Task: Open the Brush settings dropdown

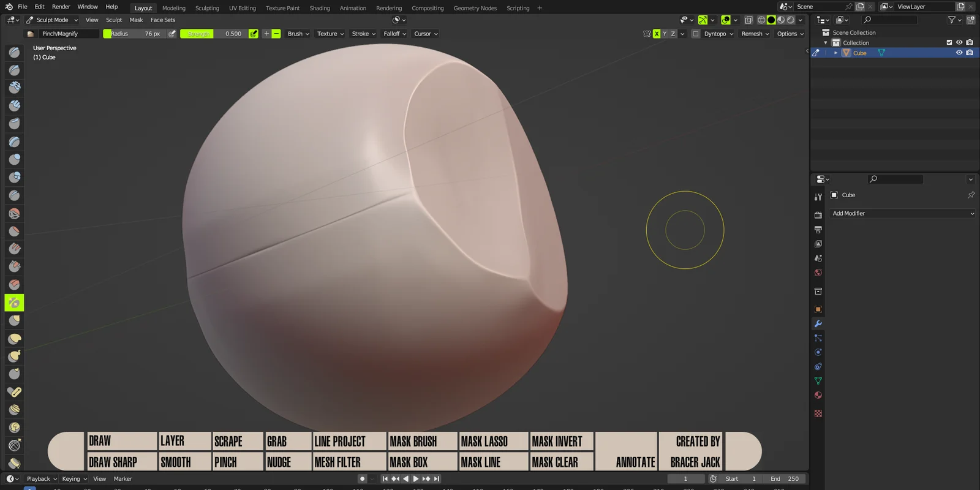Action: (x=298, y=34)
